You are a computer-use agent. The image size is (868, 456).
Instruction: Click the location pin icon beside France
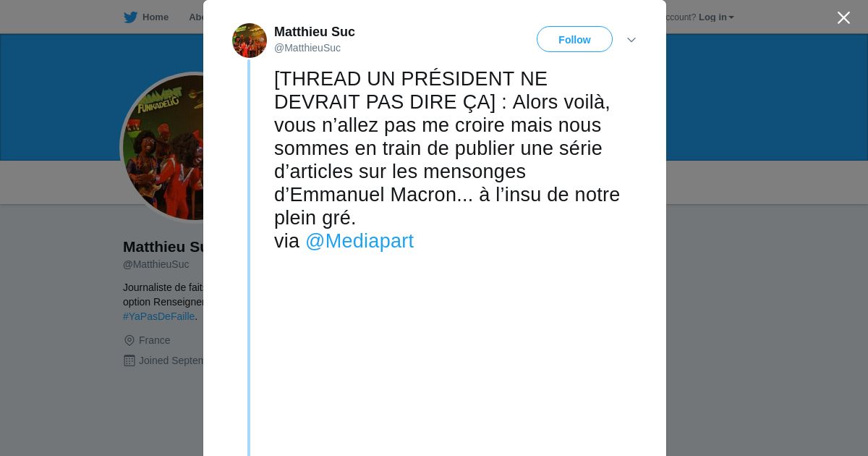pos(129,340)
